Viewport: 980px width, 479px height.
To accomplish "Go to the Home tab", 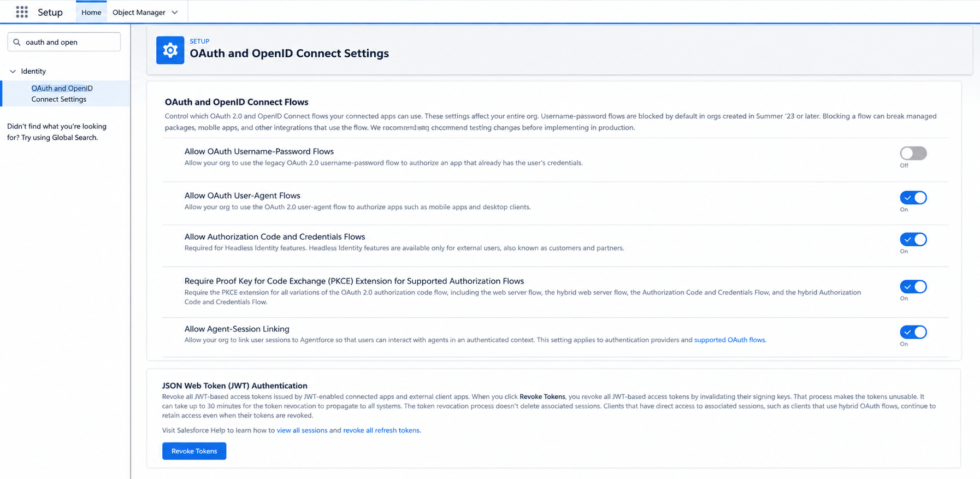I will point(91,12).
